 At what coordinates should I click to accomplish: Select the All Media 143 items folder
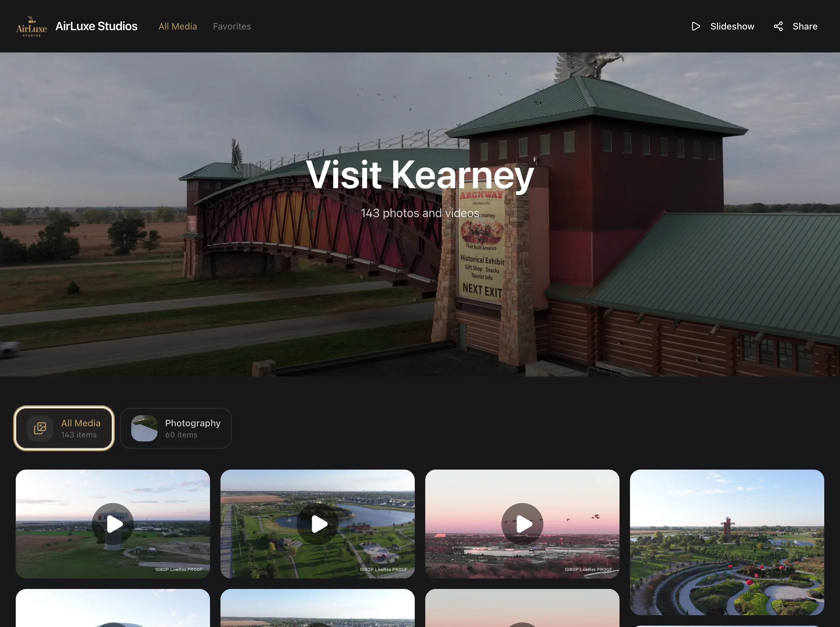[x=64, y=428]
